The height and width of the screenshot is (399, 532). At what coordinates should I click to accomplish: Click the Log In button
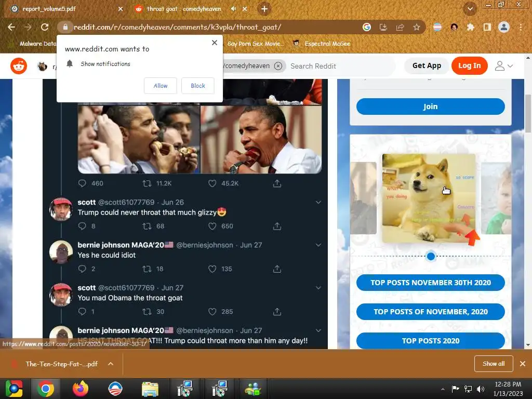[469, 66]
